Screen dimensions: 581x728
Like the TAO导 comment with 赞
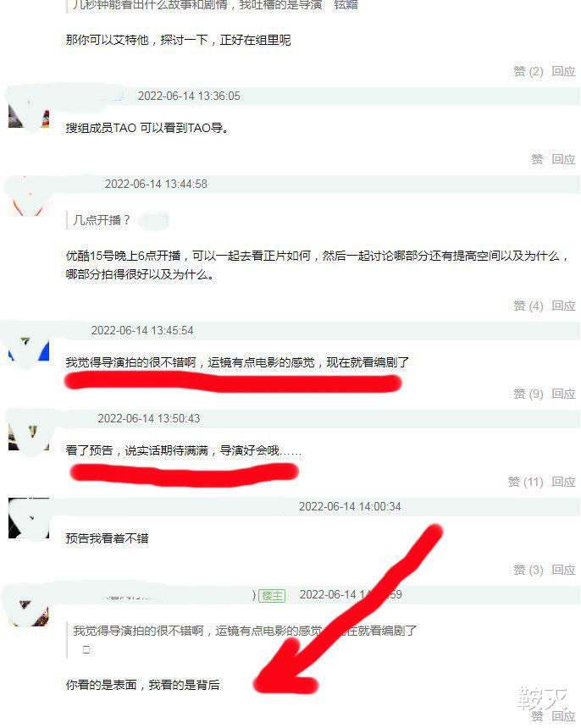pos(537,159)
